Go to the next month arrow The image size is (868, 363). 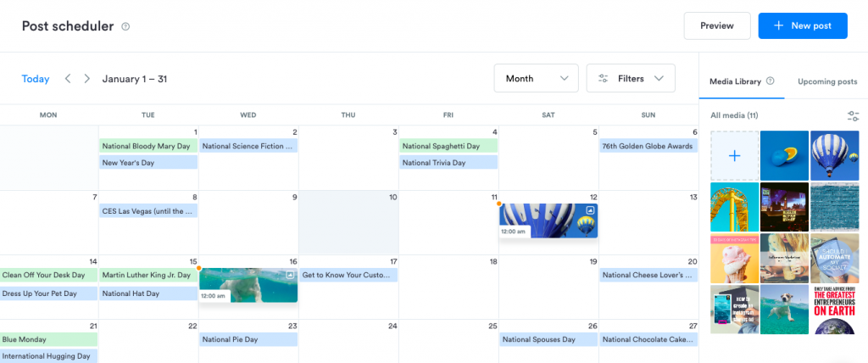(86, 79)
